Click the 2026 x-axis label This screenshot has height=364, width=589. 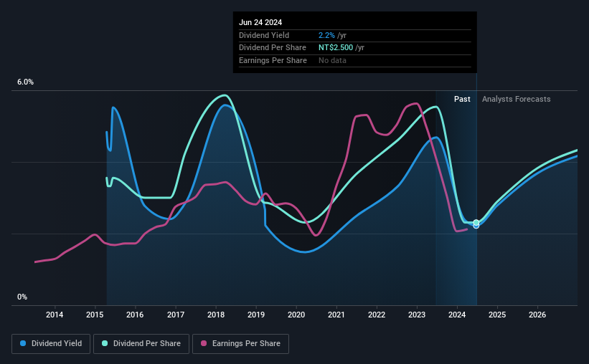click(x=537, y=315)
